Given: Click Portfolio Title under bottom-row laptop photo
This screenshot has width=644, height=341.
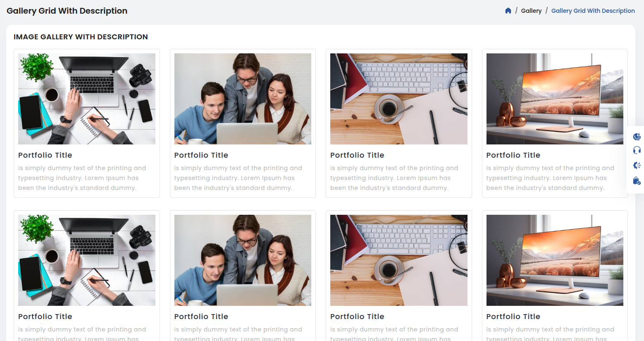Looking at the screenshot, I should [x=45, y=317].
